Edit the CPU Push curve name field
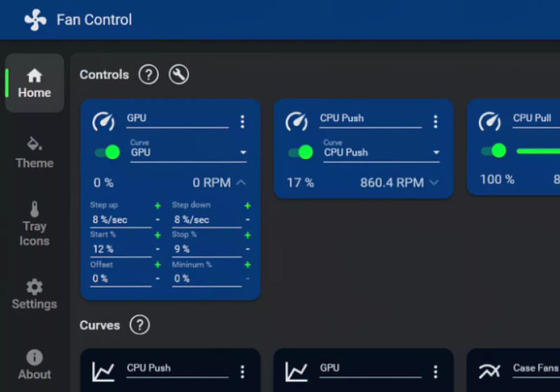 pos(178,370)
